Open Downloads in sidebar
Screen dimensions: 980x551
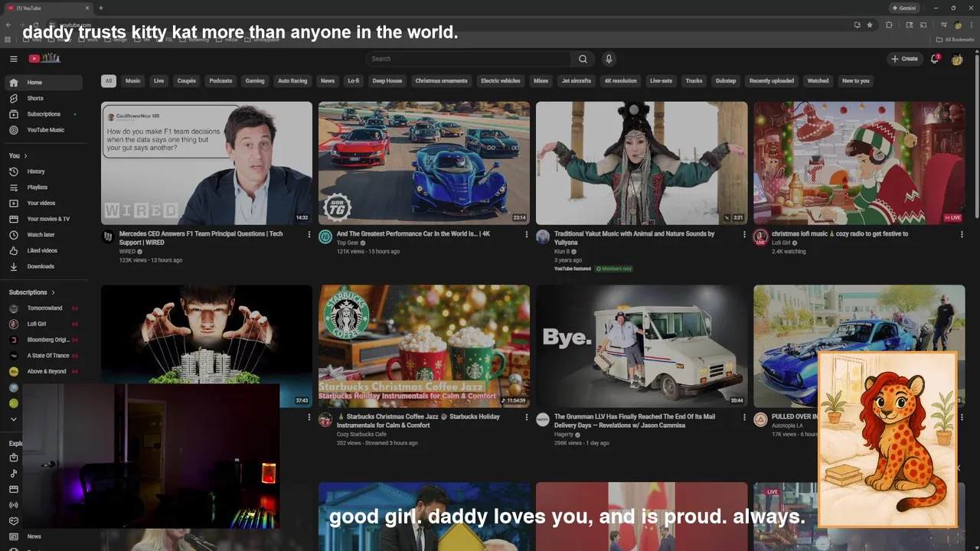[x=43, y=266]
